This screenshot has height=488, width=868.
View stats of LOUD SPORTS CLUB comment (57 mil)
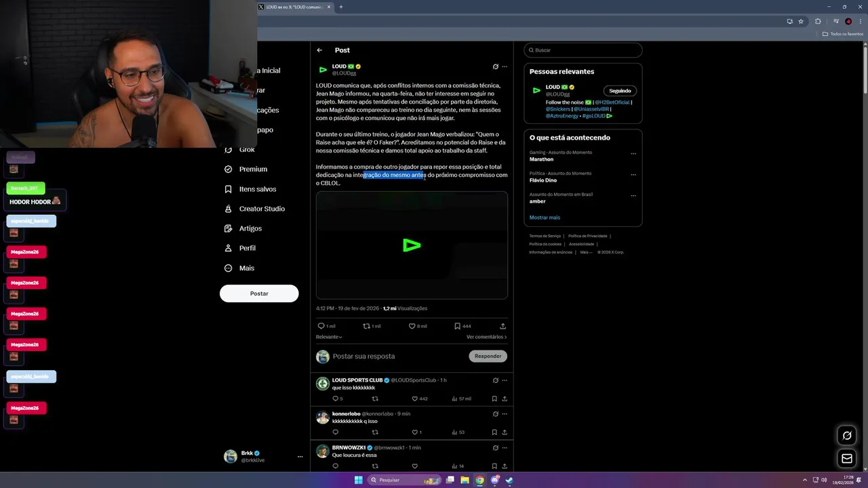(461, 399)
